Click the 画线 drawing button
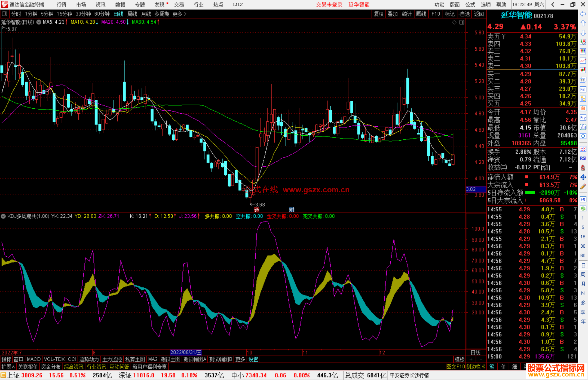 [x=421, y=14]
